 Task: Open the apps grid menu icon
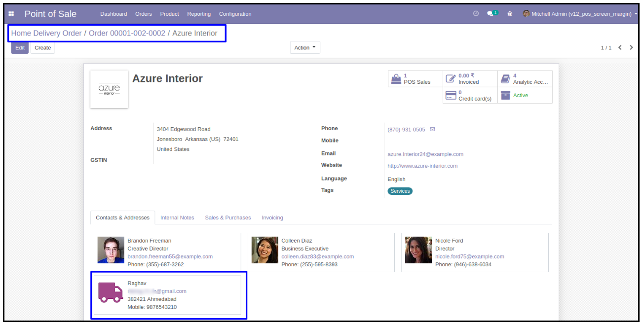click(x=11, y=14)
